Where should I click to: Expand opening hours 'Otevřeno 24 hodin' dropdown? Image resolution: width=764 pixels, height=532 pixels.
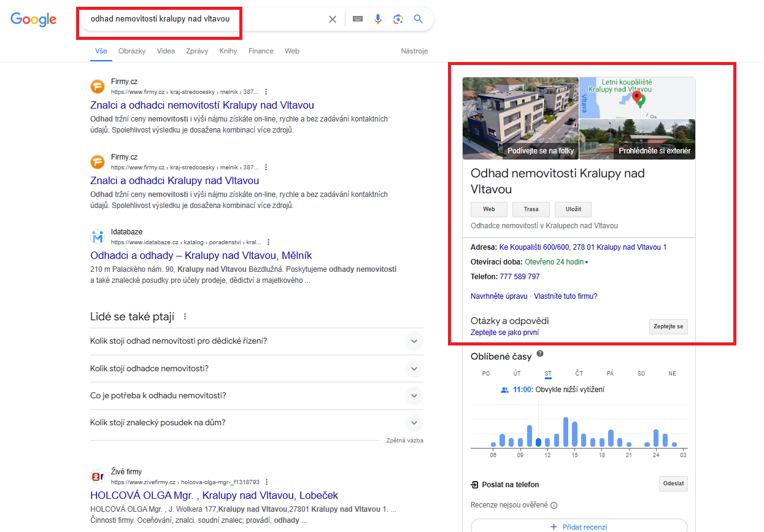557,263
